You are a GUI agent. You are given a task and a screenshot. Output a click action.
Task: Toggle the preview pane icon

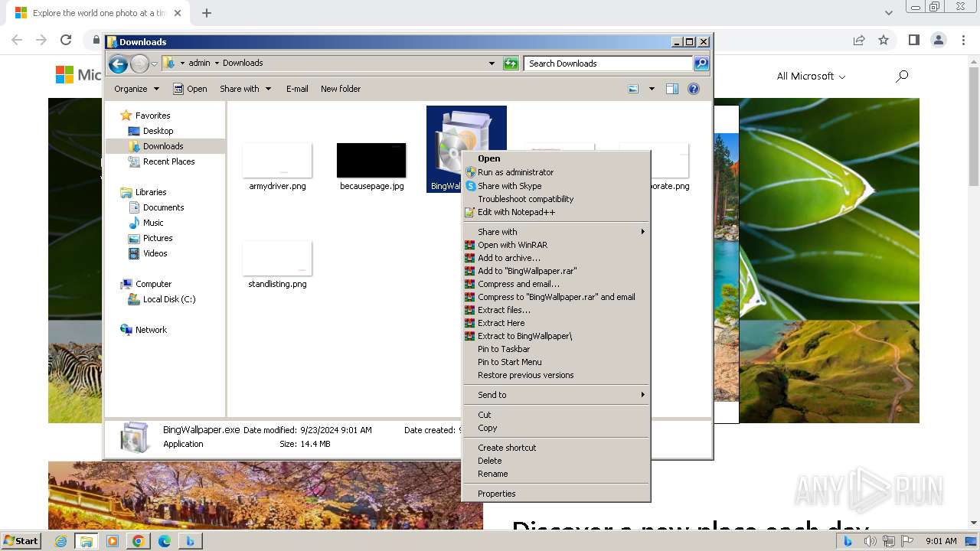pyautogui.click(x=671, y=89)
